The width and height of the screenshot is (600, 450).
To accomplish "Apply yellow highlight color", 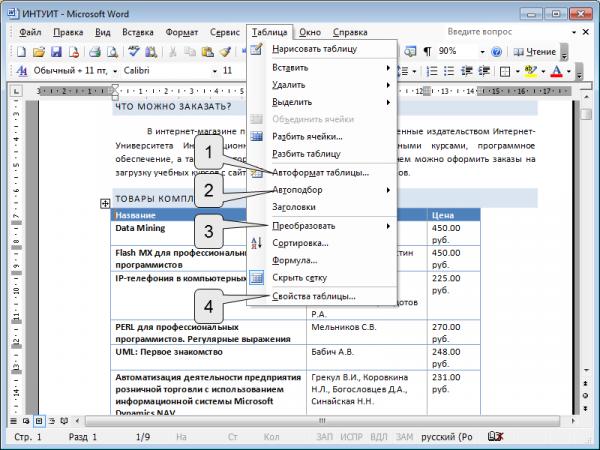I will [x=531, y=71].
